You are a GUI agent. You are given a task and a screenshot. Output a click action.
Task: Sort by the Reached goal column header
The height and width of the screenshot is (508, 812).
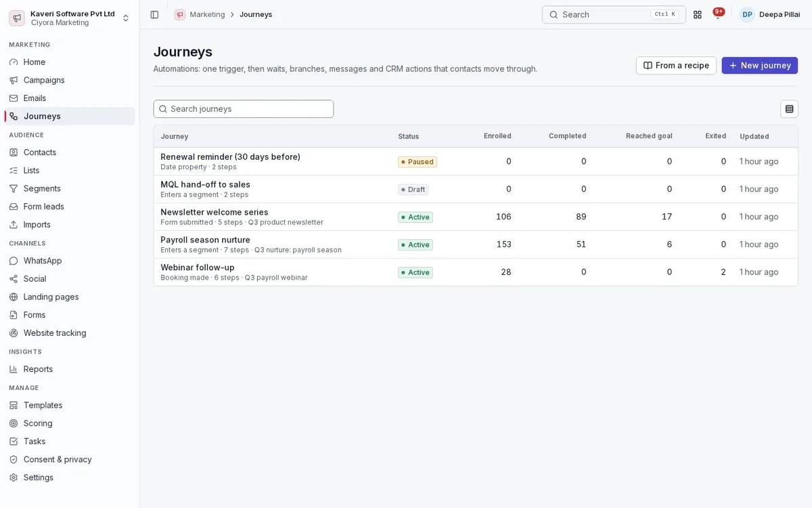pos(649,136)
